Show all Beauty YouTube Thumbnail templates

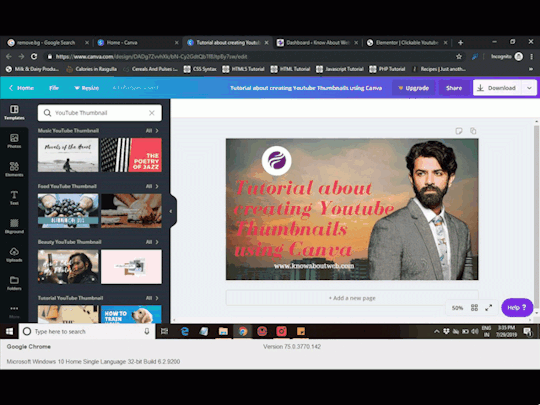coord(152,242)
